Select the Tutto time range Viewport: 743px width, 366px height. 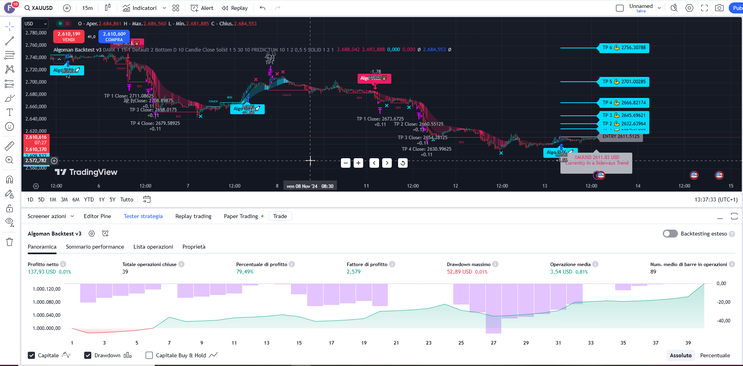(127, 200)
